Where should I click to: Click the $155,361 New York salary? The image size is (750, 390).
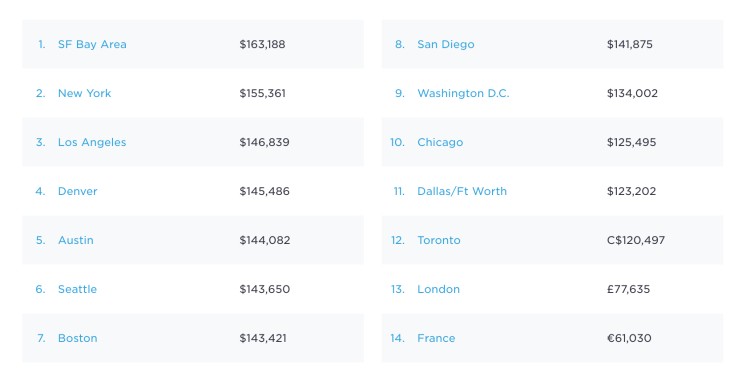coord(262,93)
